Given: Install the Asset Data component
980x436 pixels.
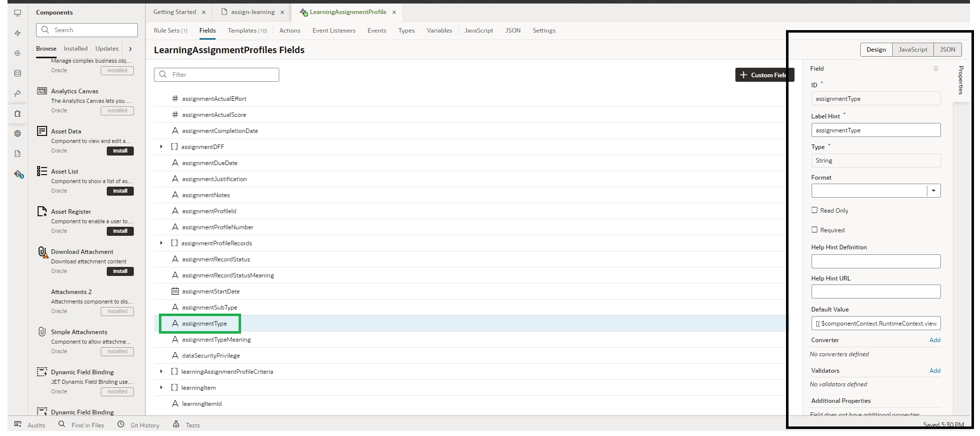Looking at the screenshot, I should click(x=120, y=151).
